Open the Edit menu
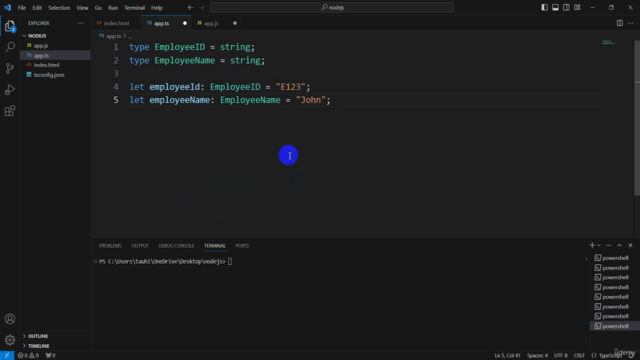640x360 pixels. [x=37, y=8]
